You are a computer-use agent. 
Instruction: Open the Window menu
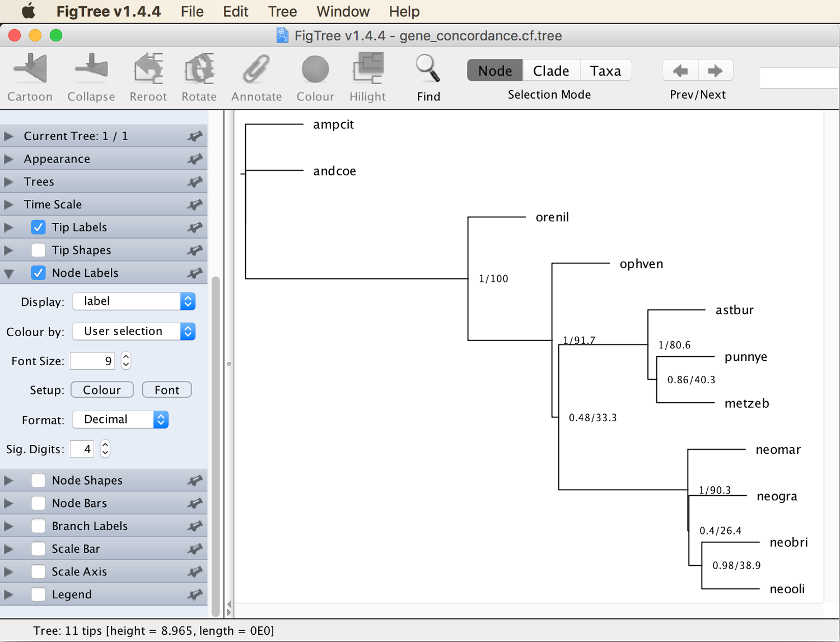click(343, 11)
